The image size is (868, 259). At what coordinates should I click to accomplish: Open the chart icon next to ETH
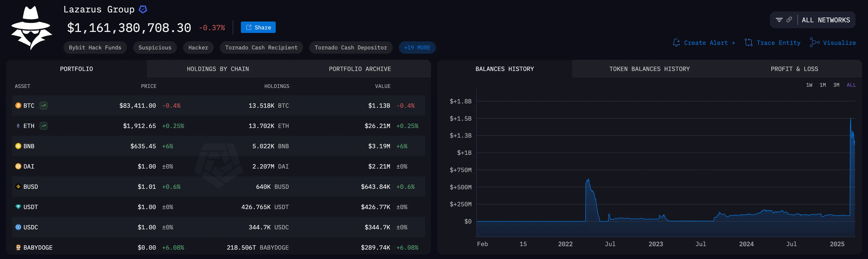click(x=43, y=126)
